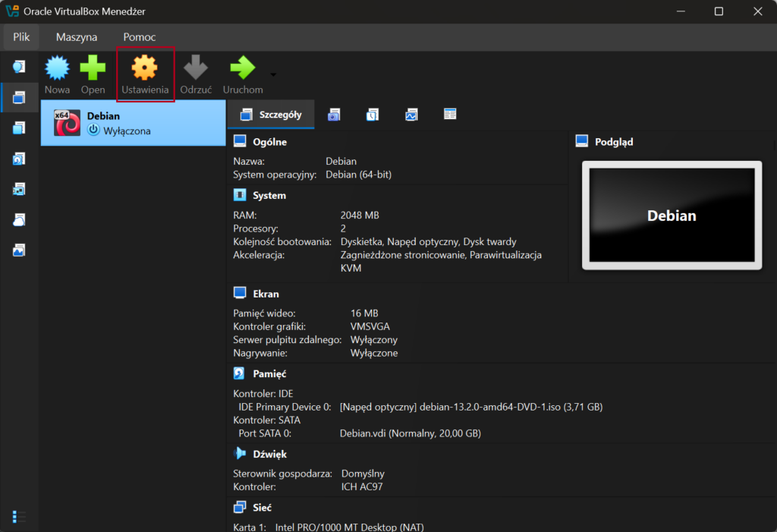Click the green plus Open icon
Viewport: 777px width, 532px height.
coord(93,68)
